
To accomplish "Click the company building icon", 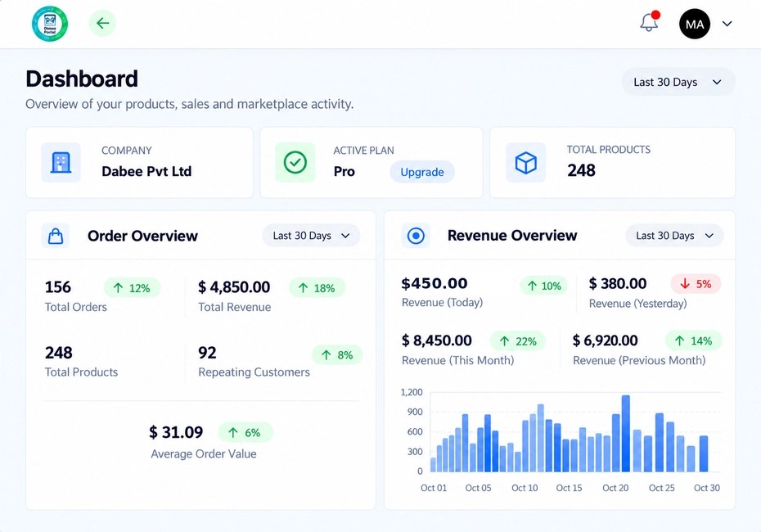I will pyautogui.click(x=61, y=163).
